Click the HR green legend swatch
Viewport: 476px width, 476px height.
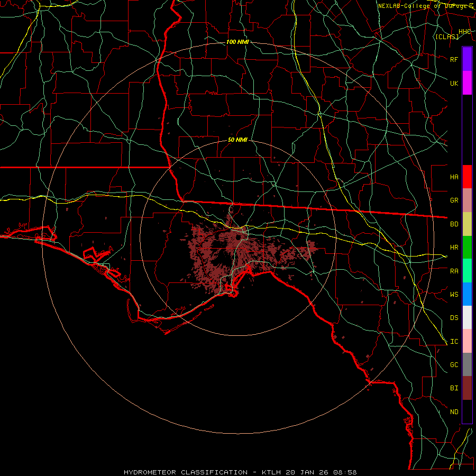click(x=467, y=247)
